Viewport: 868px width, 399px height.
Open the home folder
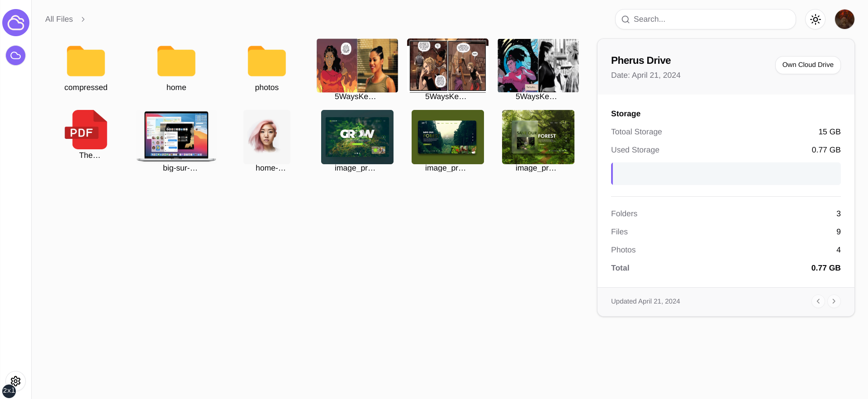176,61
